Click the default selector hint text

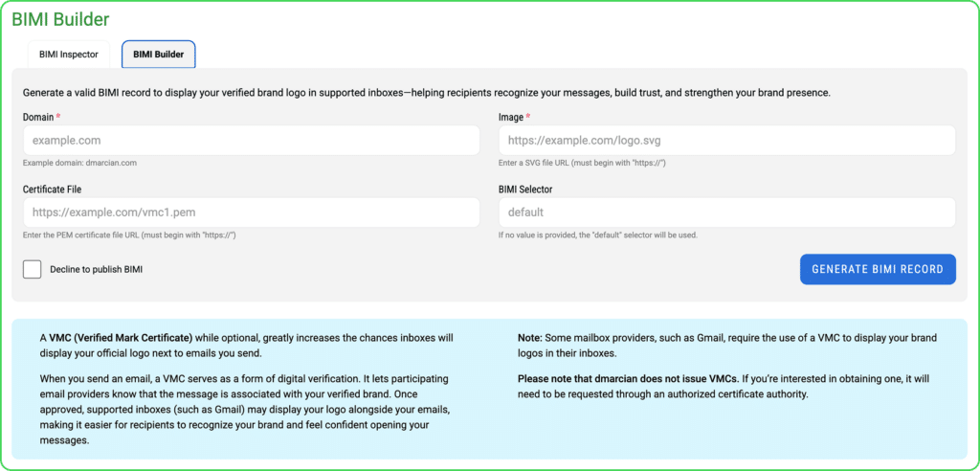[x=597, y=235]
